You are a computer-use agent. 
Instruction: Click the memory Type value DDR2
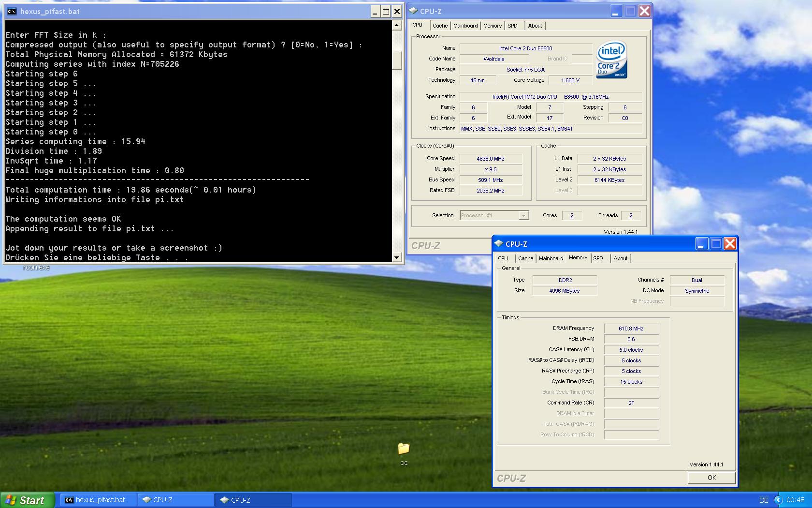565,280
